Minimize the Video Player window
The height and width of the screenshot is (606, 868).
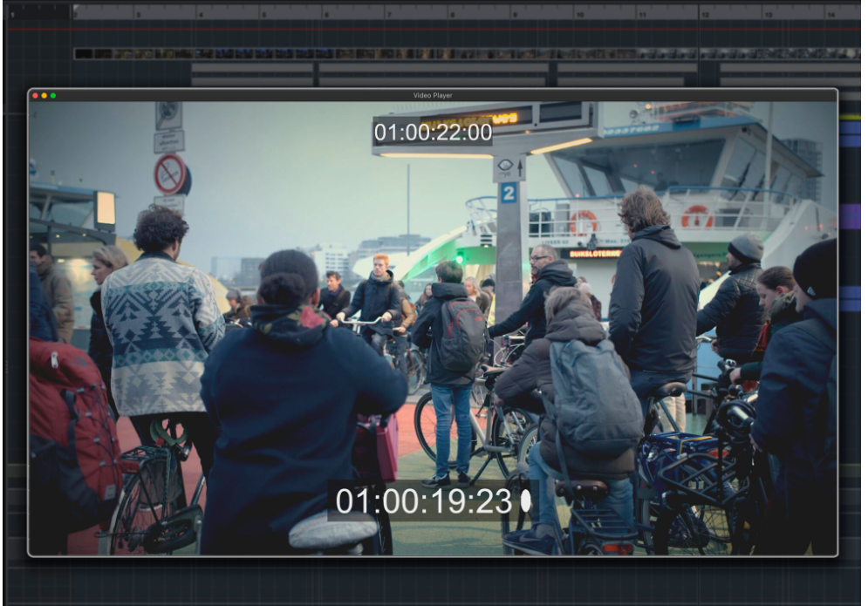pyautogui.click(x=44, y=95)
